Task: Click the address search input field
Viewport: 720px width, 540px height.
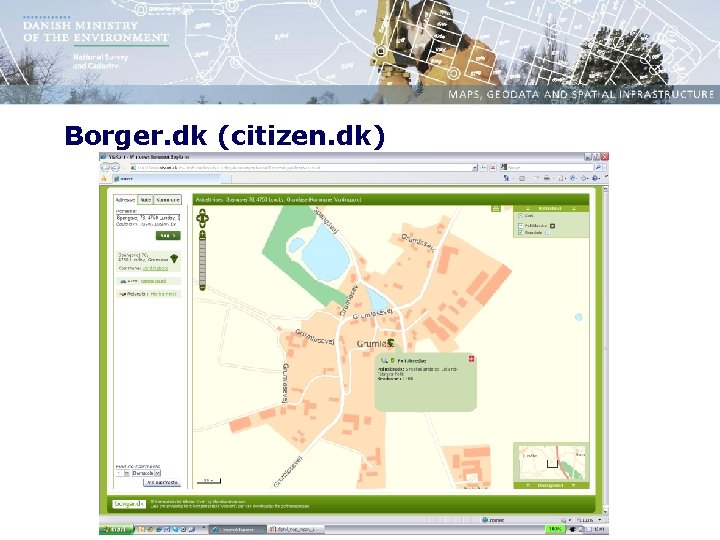Action: [148, 220]
